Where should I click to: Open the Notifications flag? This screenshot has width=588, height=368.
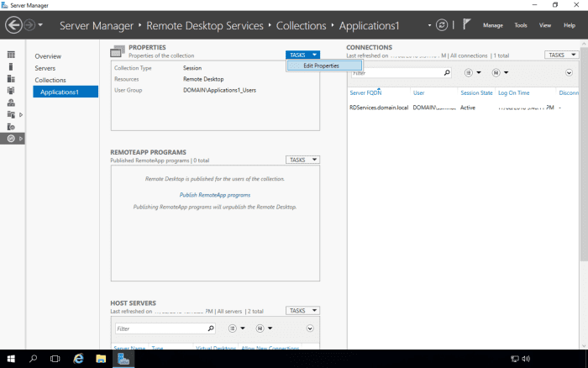466,24
